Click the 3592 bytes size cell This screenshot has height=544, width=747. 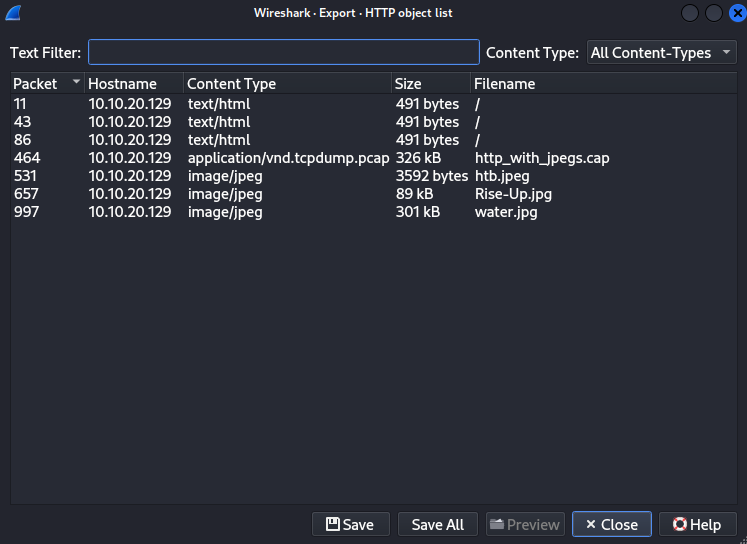432,176
